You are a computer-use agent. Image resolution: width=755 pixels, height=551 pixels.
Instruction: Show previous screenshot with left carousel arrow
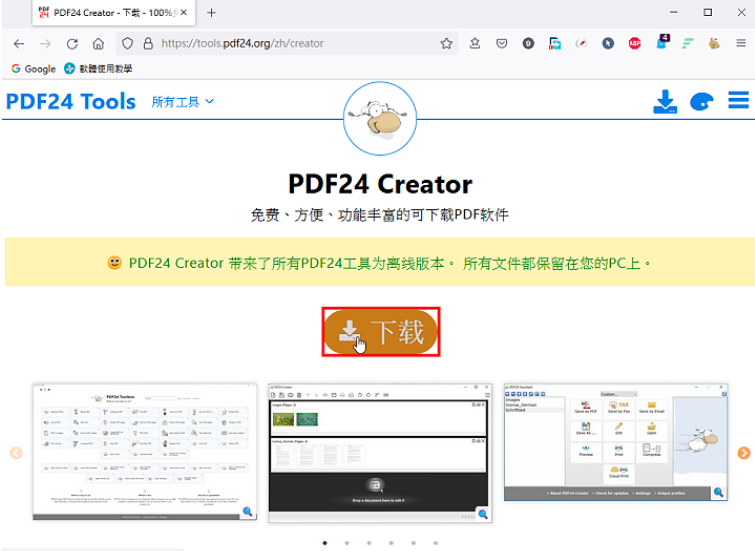click(16, 453)
